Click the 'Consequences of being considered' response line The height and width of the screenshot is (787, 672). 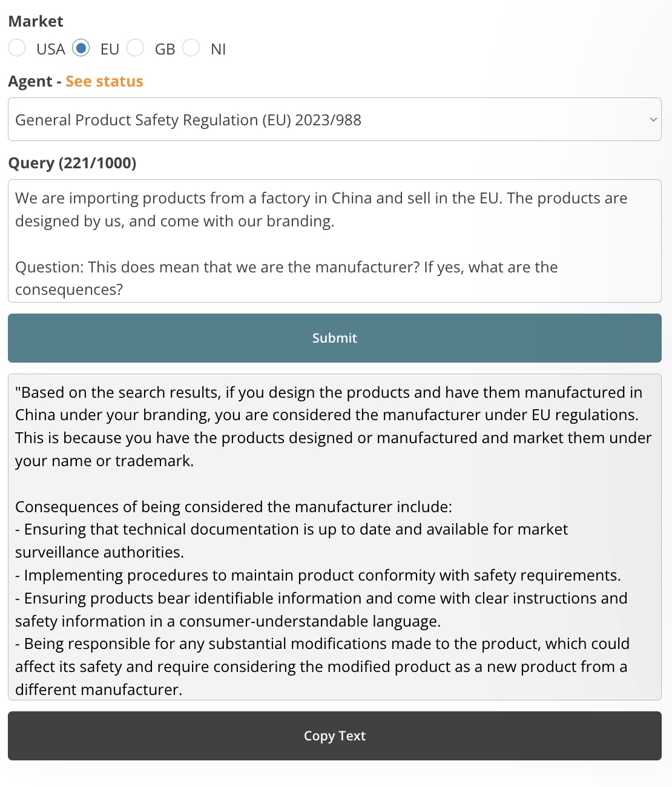point(234,507)
